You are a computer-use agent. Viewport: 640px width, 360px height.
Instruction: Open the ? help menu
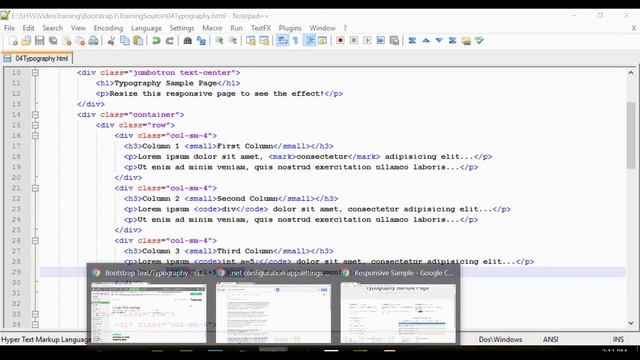(x=345, y=28)
